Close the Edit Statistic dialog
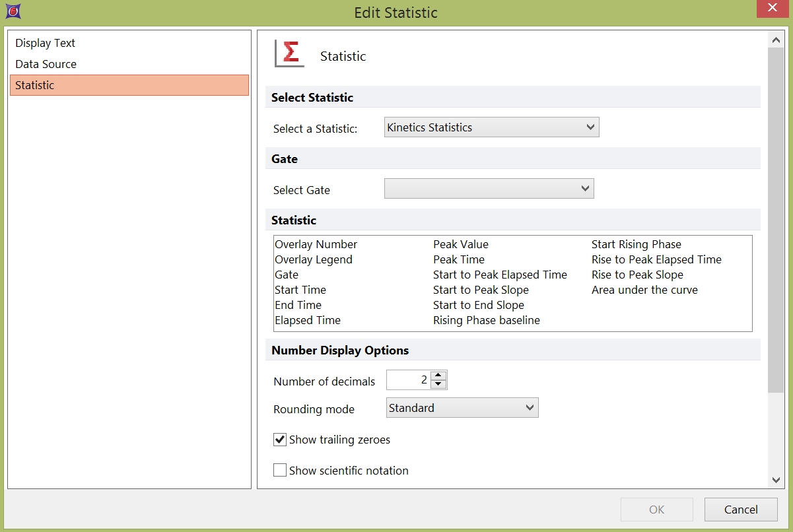793x532 pixels. pyautogui.click(x=773, y=9)
